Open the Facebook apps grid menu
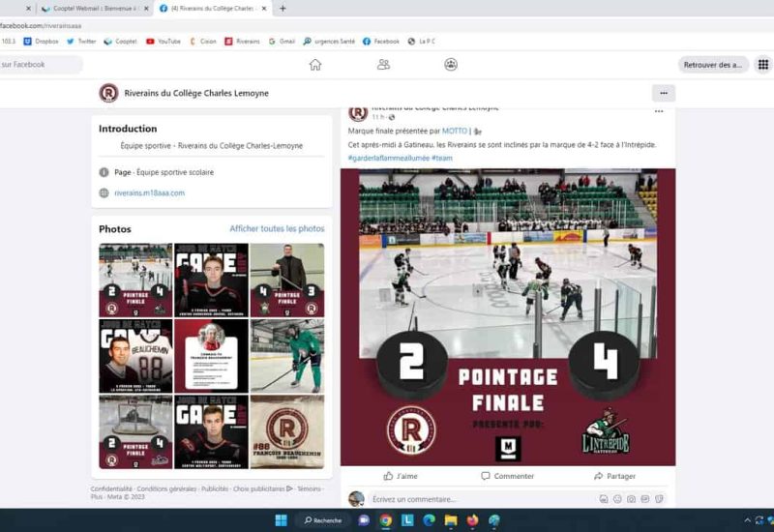The image size is (774, 532). 762,65
